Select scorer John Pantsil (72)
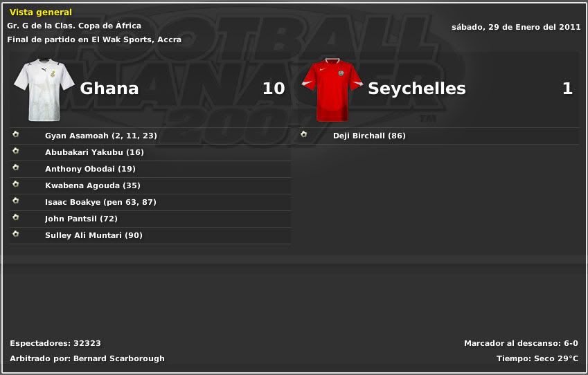 80,219
